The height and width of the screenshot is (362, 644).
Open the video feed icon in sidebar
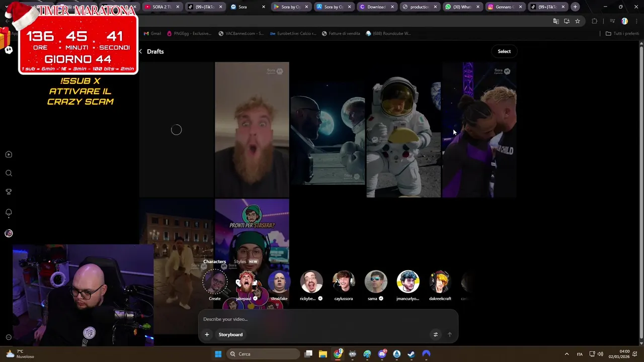pos(9,154)
